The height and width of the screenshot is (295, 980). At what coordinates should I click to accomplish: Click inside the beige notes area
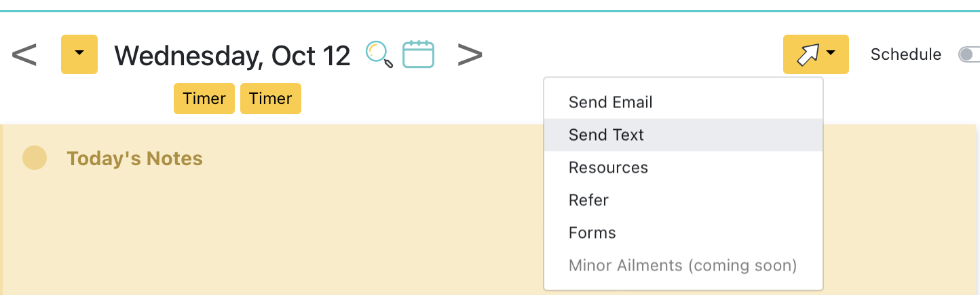[x=271, y=231]
